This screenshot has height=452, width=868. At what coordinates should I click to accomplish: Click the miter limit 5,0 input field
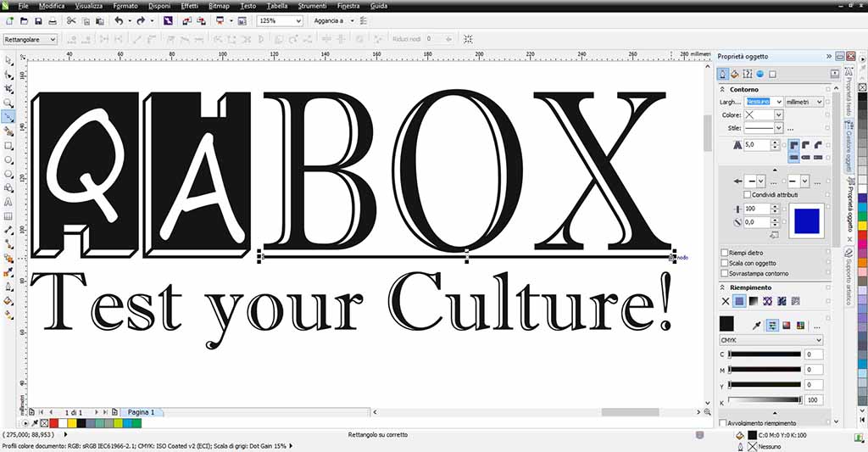[757, 144]
